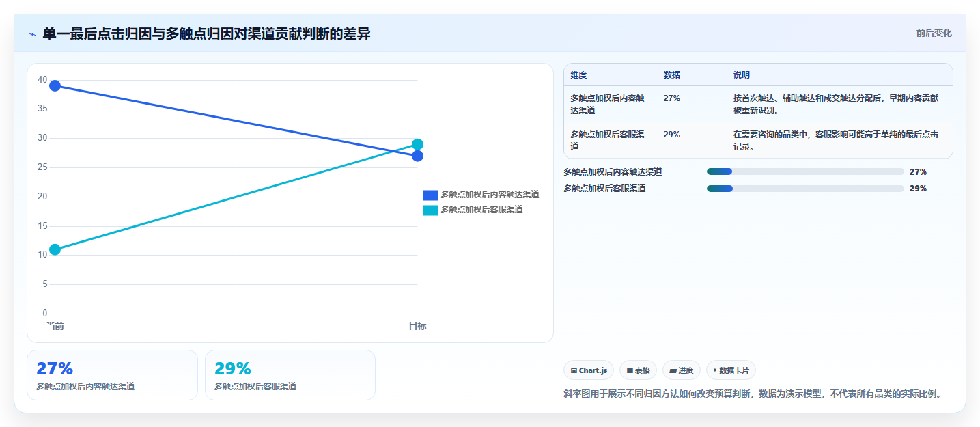Toggle cyan legend swatch 多触点加权后客服渠道
The image size is (980, 427).
tap(430, 210)
